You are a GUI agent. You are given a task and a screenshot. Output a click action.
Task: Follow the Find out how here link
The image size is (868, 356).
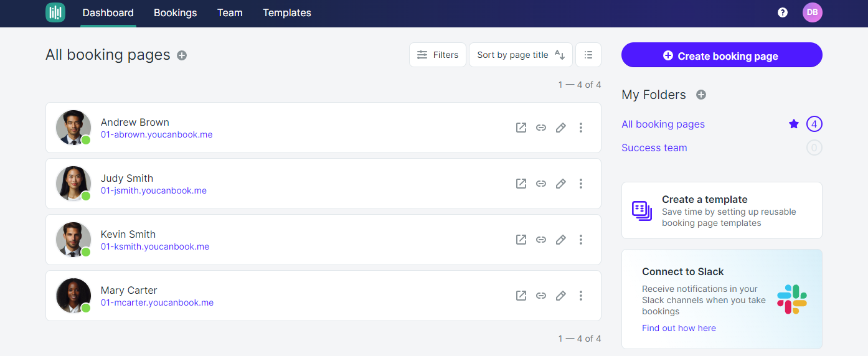click(679, 328)
